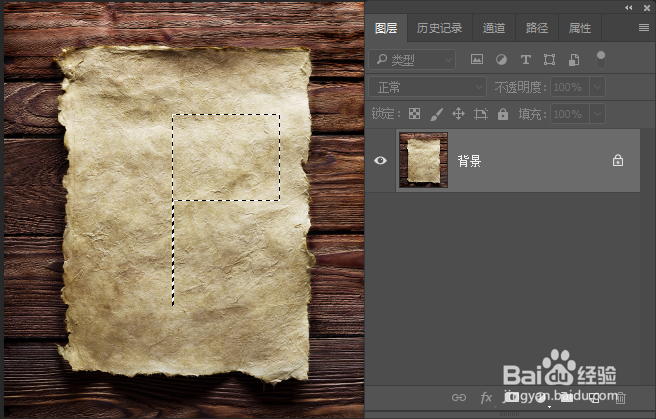Show the 属性 tab
The width and height of the screenshot is (656, 419).
pos(580,28)
